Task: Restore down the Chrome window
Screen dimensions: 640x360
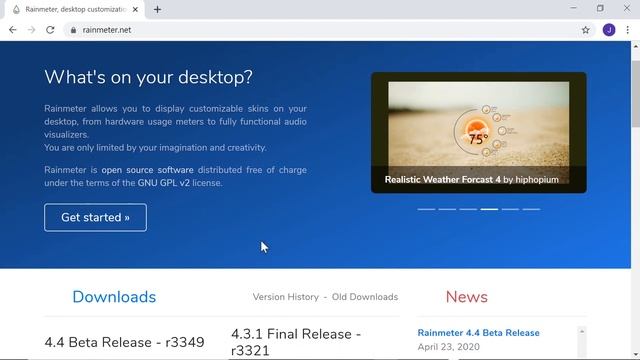Action: (600, 8)
